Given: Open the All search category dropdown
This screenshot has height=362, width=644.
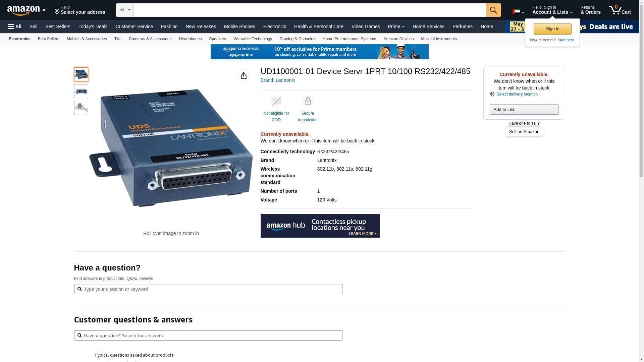Looking at the screenshot, I should [x=124, y=10].
